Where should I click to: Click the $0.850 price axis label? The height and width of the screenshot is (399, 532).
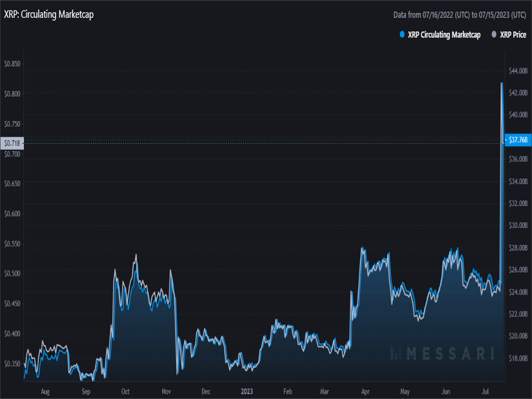coord(12,64)
